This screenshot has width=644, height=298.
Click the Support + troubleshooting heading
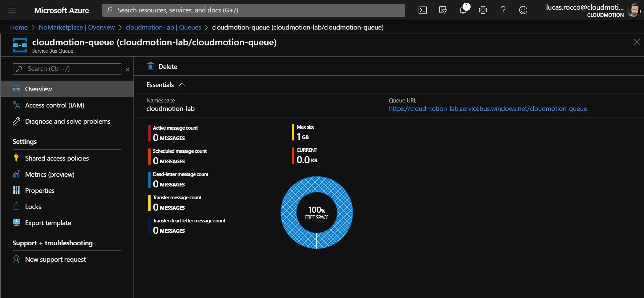tap(52, 243)
